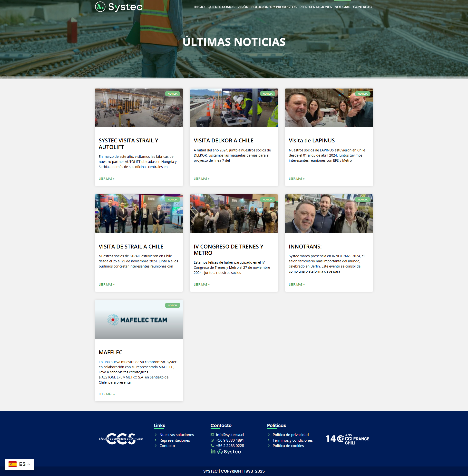The image size is (468, 476).
Task: Open the Visita de LAPINUS headline
Action: coord(312,140)
